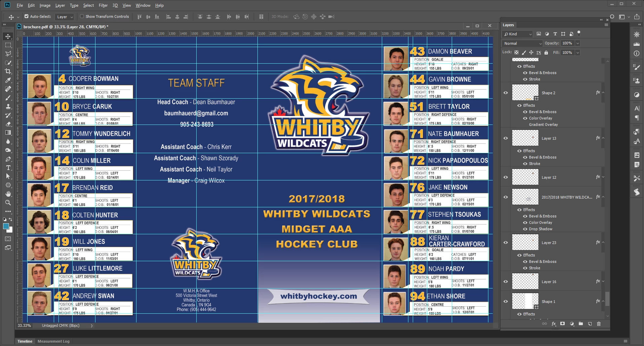Select the Layer 23 thumbnail
The image size is (644, 346).
525,243
